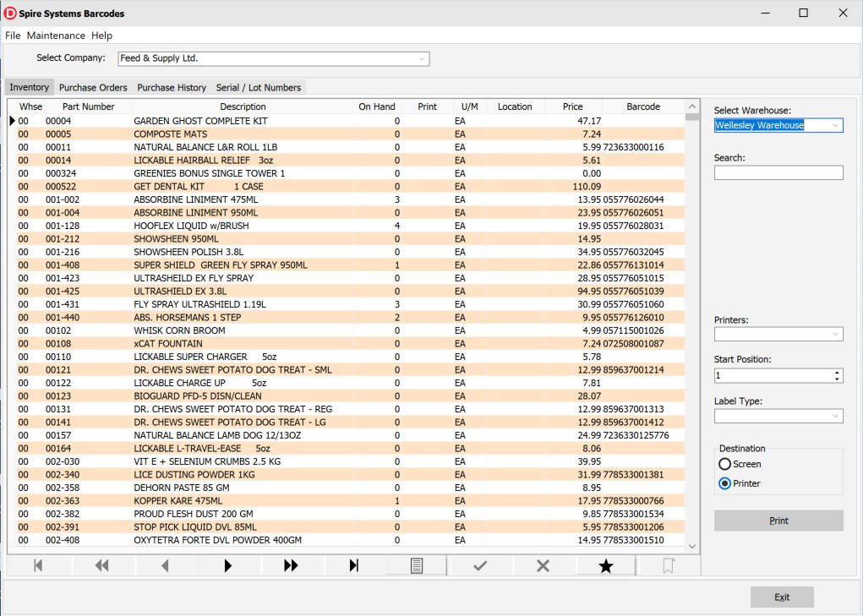Select WHISK CORN BROOM row
This screenshot has width=863, height=616.
351,330
